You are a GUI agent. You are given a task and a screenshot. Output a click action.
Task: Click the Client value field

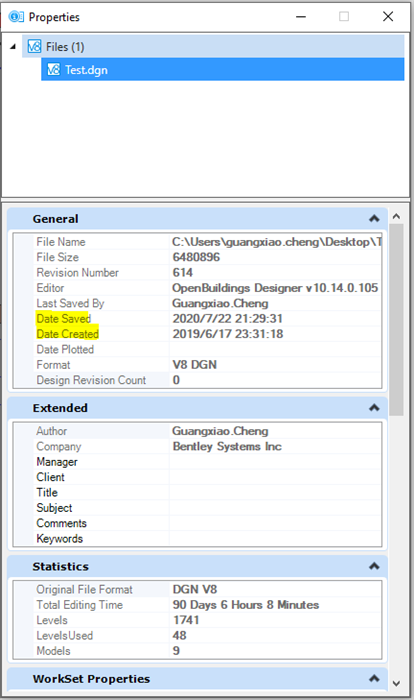(x=275, y=477)
